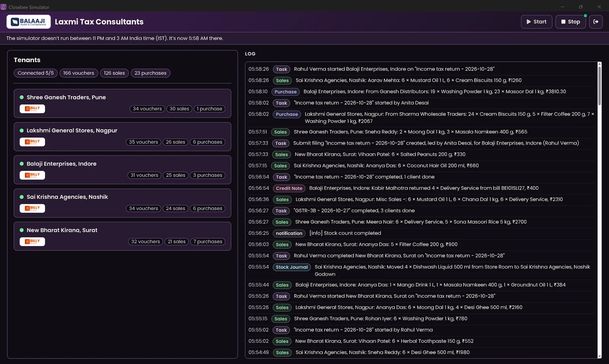This screenshot has height=364, width=609.
Task: Select the Balaji Enterprises, Indore tenant
Action: tap(123, 170)
